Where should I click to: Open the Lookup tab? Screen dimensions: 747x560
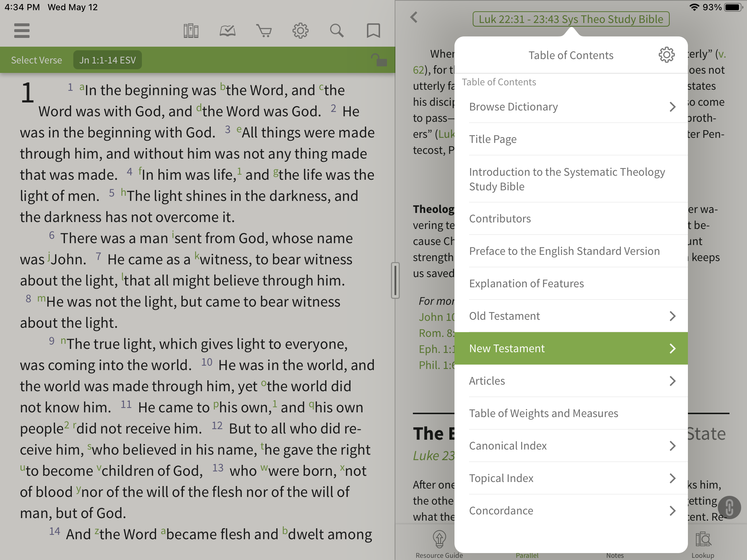703,544
